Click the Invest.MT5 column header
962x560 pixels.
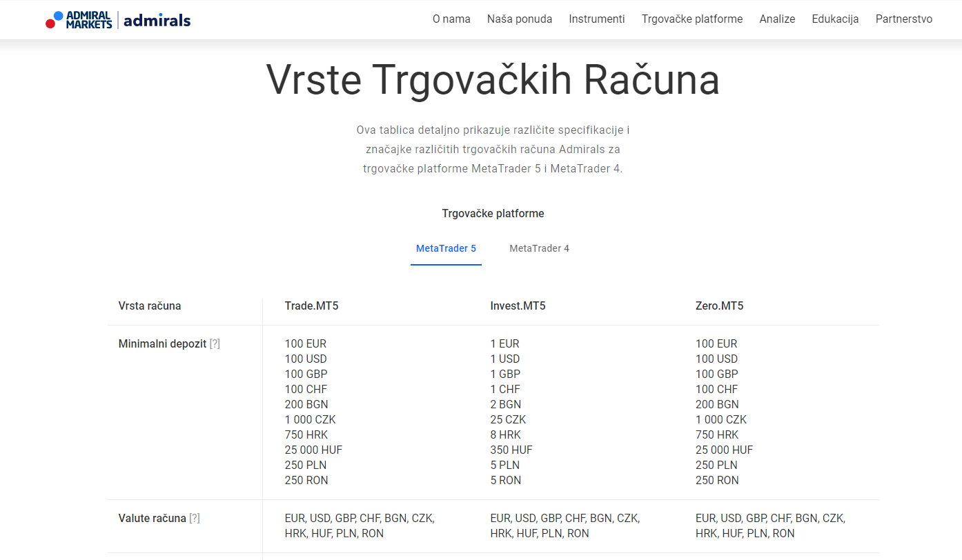click(x=518, y=306)
